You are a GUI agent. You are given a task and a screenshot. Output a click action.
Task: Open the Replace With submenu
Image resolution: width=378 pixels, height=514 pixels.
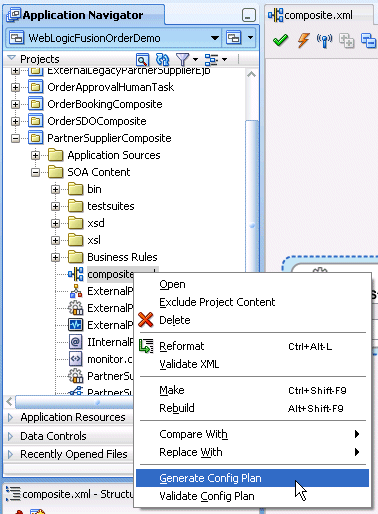point(252,452)
